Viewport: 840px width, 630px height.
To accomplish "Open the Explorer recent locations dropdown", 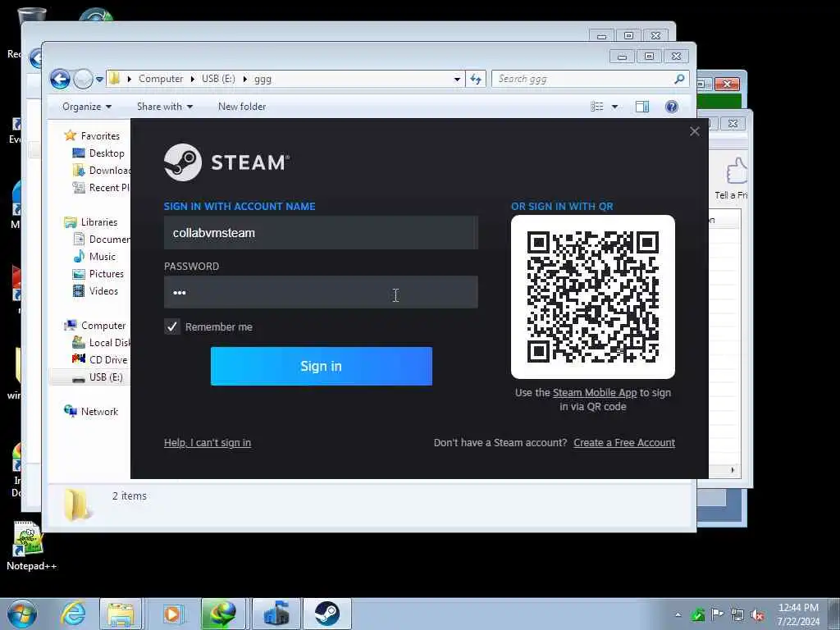I will click(x=99, y=80).
